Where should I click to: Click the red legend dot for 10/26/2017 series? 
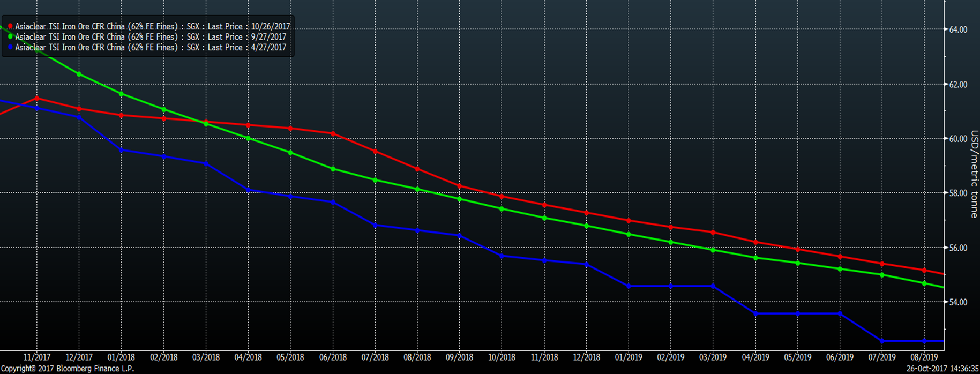[10, 26]
